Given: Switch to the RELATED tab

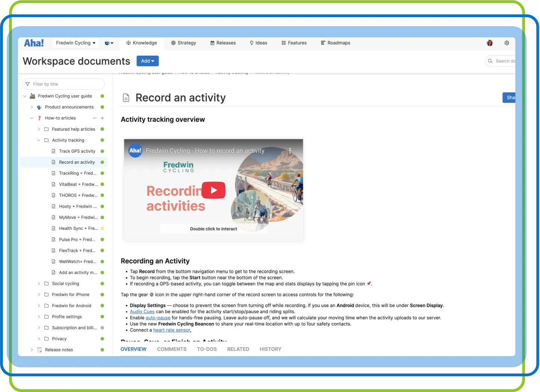Looking at the screenshot, I should [x=238, y=349].
